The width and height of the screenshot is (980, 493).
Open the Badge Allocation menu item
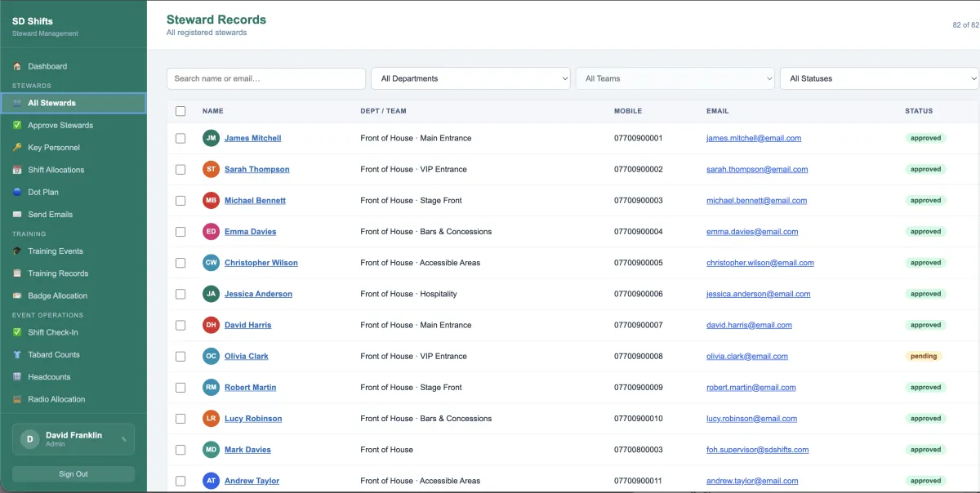click(57, 296)
